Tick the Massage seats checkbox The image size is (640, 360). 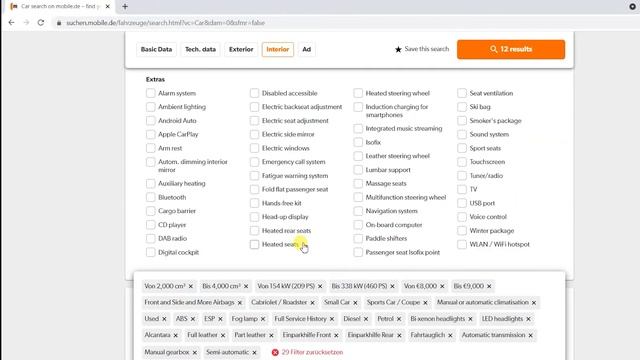(x=358, y=184)
